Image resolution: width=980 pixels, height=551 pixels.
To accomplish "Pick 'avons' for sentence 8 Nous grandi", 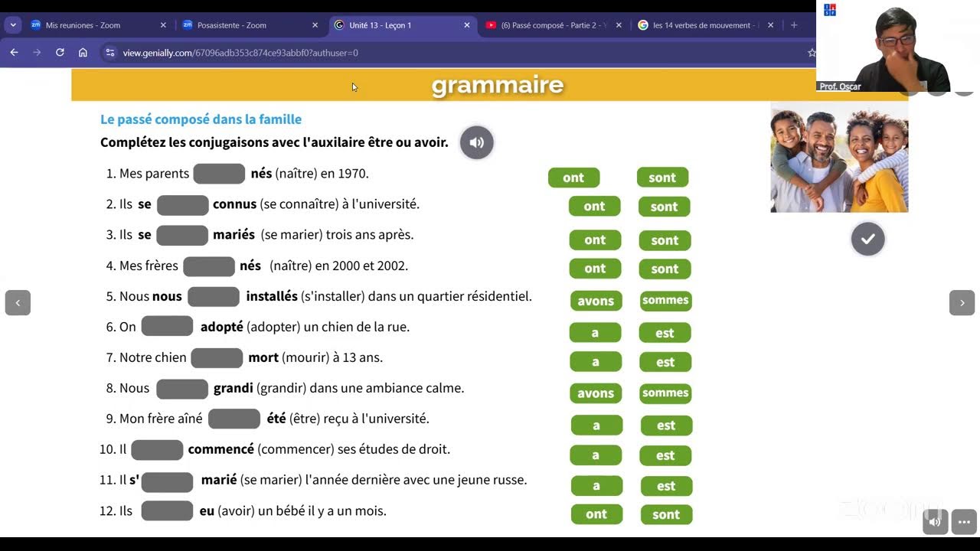I will [596, 393].
